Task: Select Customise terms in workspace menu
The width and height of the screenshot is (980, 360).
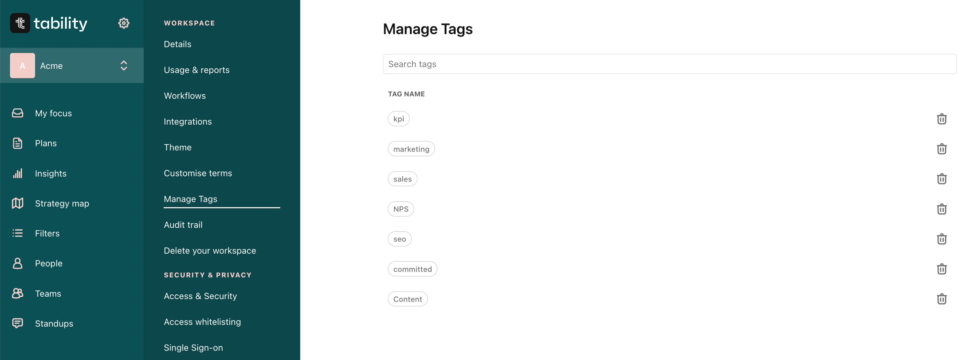Action: coord(198,173)
